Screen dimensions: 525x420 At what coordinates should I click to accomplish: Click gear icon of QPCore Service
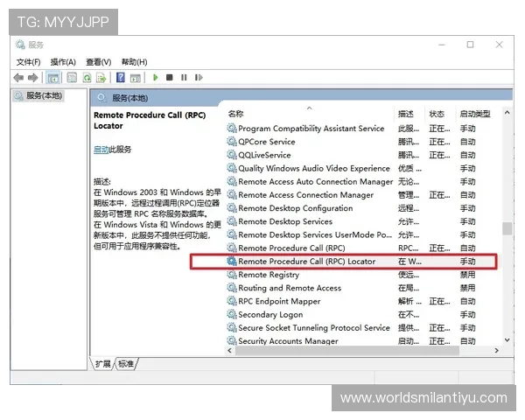click(232, 142)
